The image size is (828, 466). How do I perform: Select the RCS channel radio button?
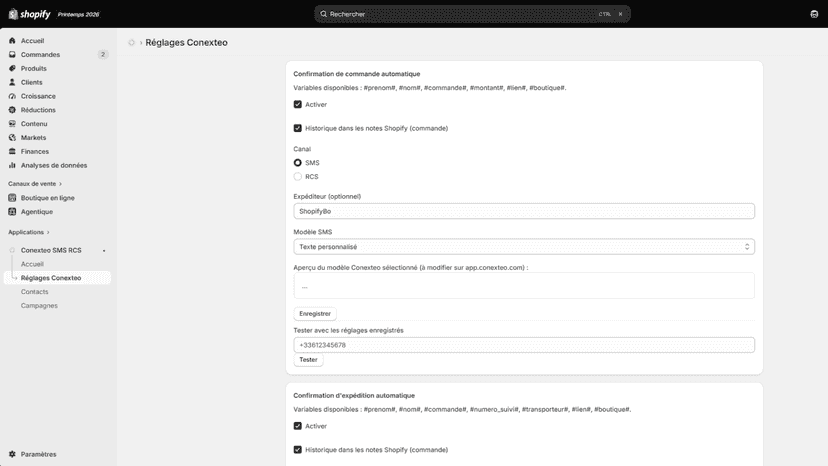point(298,176)
